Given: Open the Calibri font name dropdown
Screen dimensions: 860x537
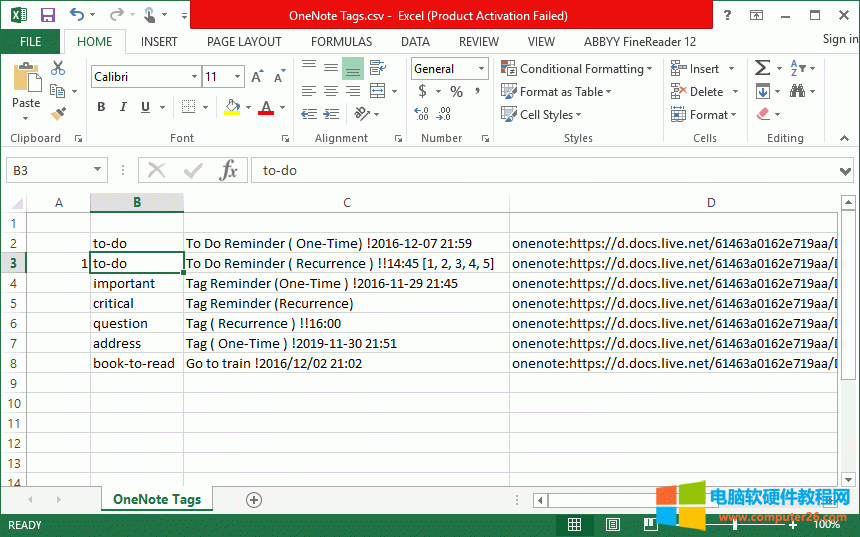Looking at the screenshot, I should pyautogui.click(x=194, y=77).
